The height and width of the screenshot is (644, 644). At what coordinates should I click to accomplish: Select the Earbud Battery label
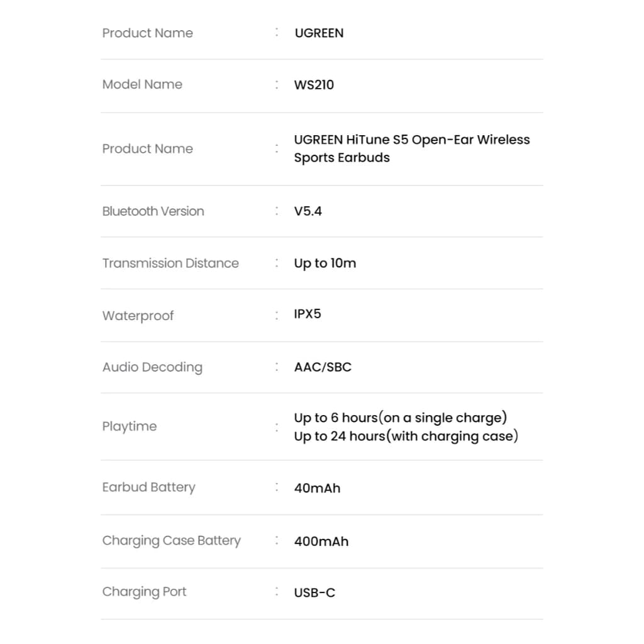point(148,487)
